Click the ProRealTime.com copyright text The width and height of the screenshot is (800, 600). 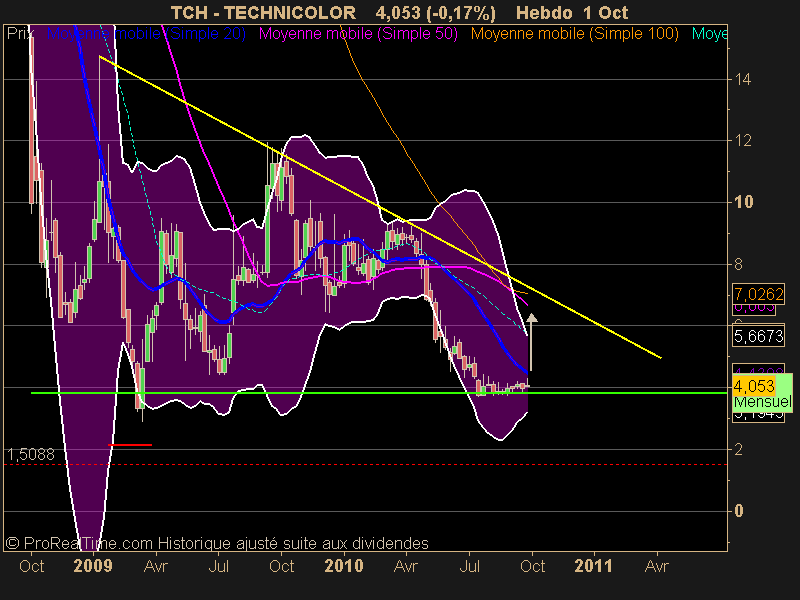(x=217, y=543)
